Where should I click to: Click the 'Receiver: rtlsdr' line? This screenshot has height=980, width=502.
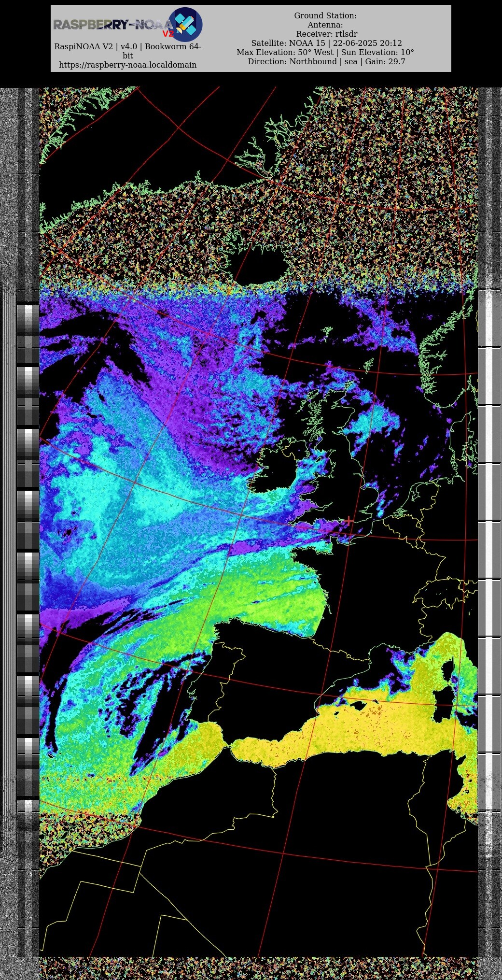(x=327, y=34)
